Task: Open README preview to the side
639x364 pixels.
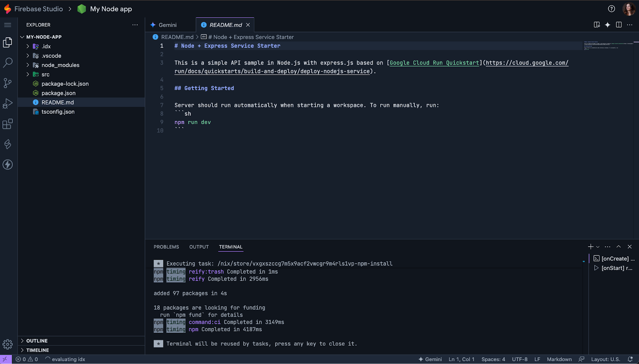Action: pyautogui.click(x=597, y=25)
